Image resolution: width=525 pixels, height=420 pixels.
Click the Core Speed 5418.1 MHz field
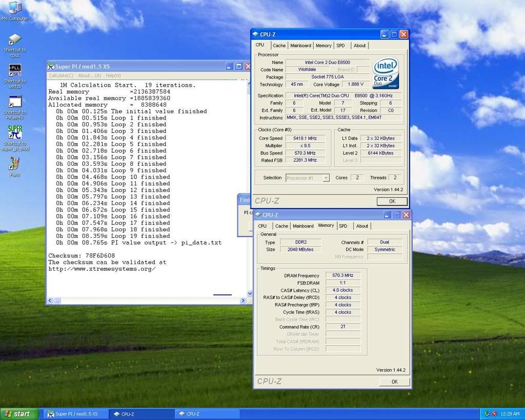coord(305,138)
